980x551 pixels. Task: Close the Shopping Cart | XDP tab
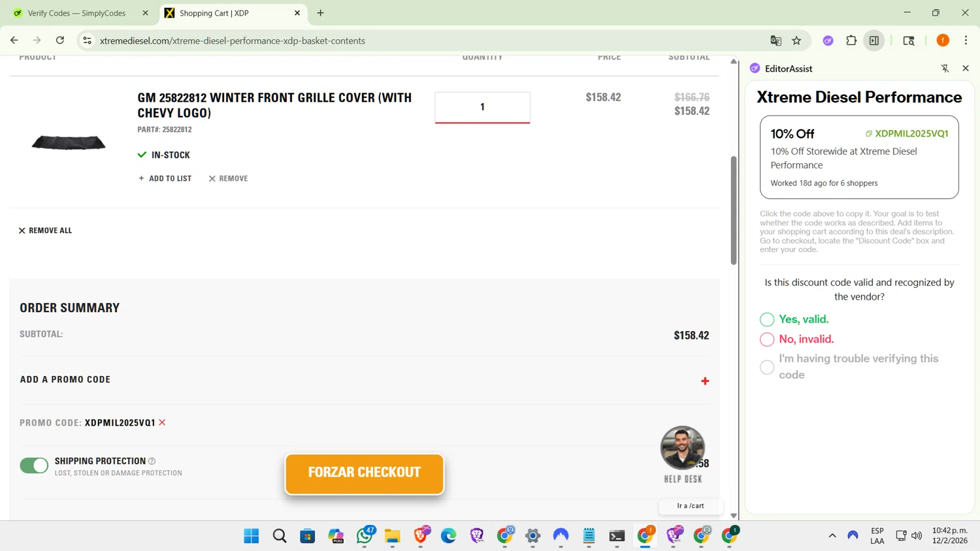point(297,13)
